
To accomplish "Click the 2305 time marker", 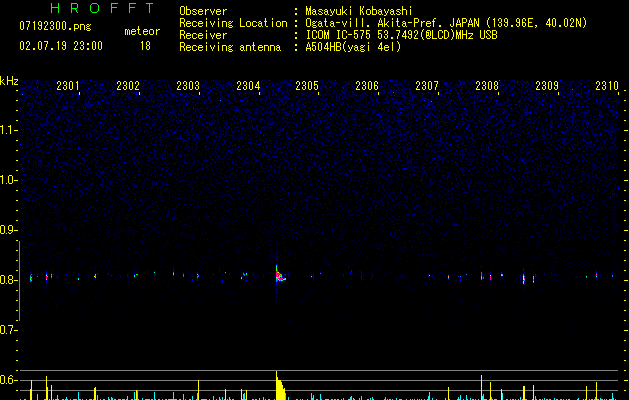I will click(x=307, y=86).
